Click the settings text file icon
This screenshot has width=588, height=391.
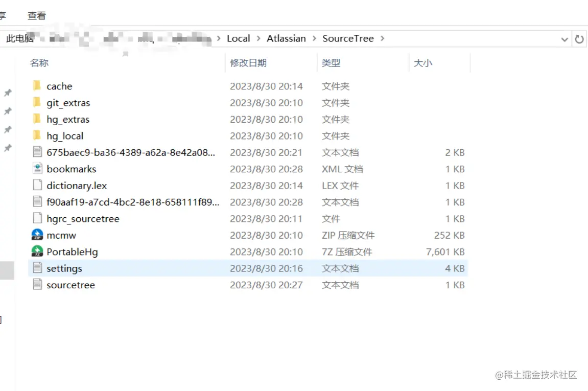37,268
